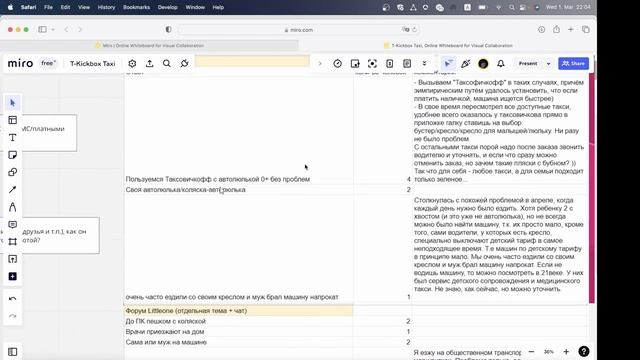Viewport: 640px width, 360px height.
Task: Expand more toolbar apps chevron
Action: click(424, 64)
